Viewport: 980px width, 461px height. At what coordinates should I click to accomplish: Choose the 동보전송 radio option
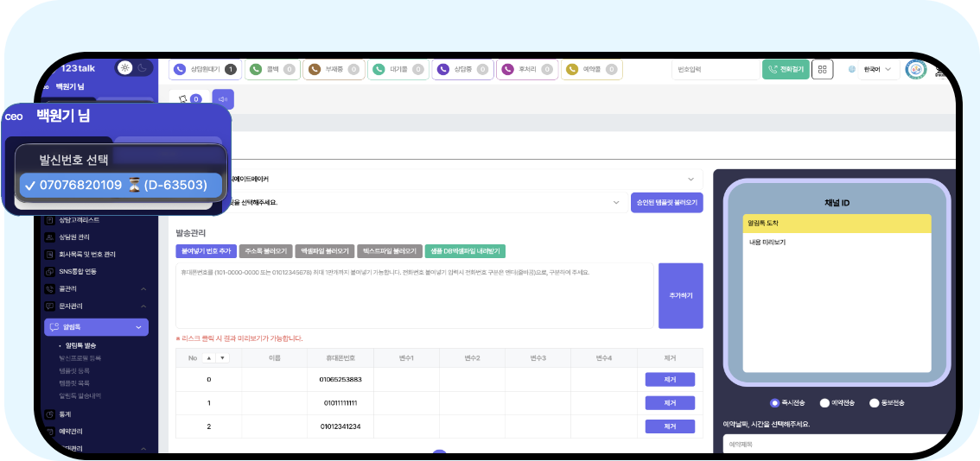point(875,403)
